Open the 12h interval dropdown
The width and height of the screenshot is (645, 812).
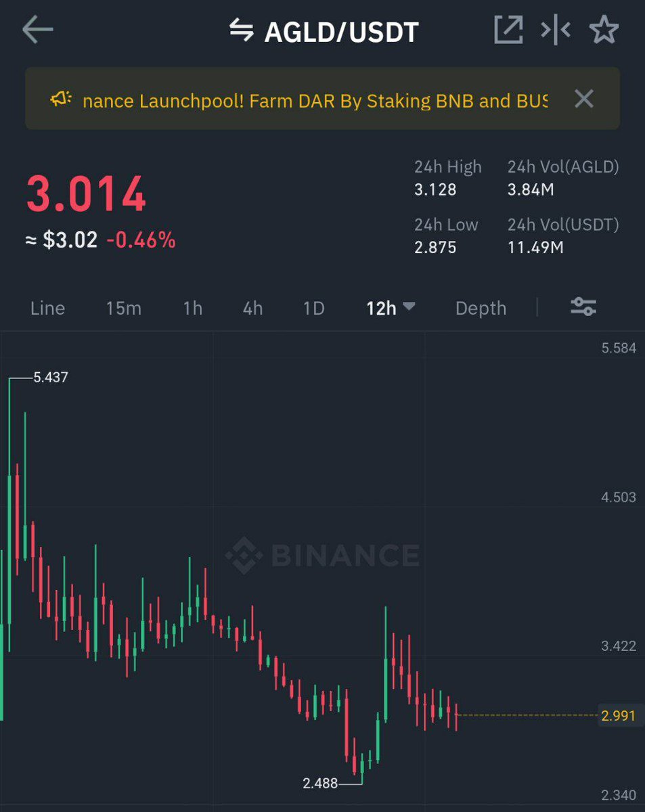point(391,309)
